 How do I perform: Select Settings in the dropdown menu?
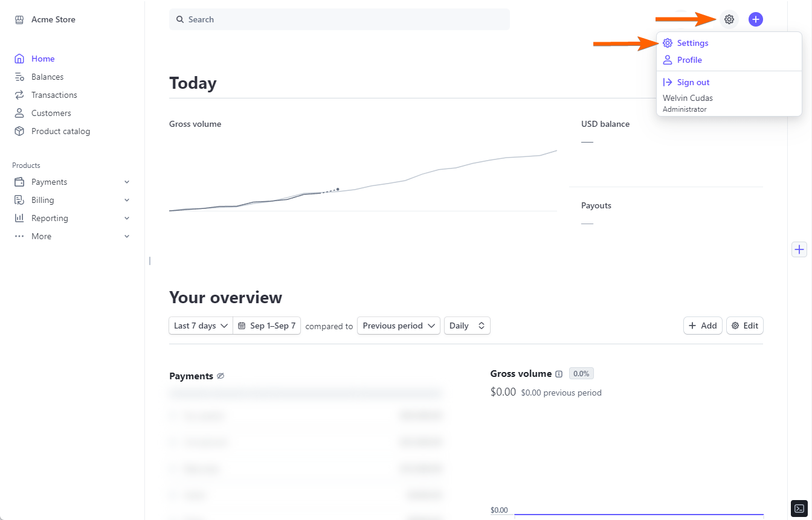coord(692,43)
